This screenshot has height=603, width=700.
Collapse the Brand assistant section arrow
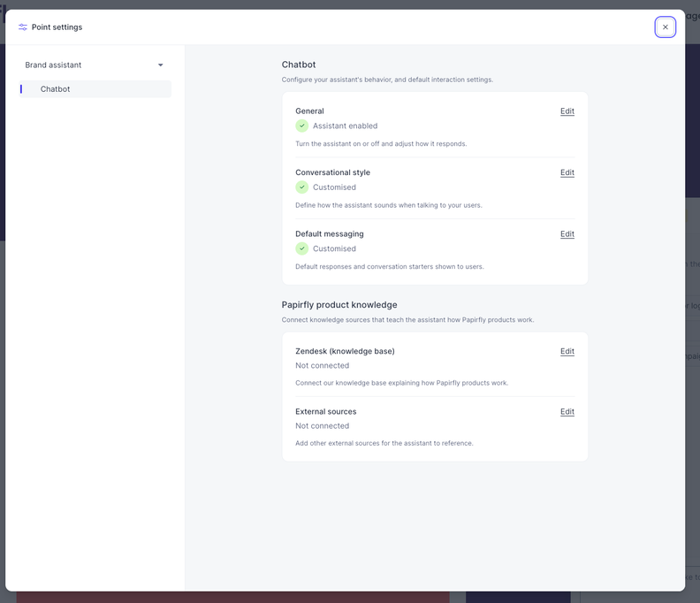pos(161,65)
